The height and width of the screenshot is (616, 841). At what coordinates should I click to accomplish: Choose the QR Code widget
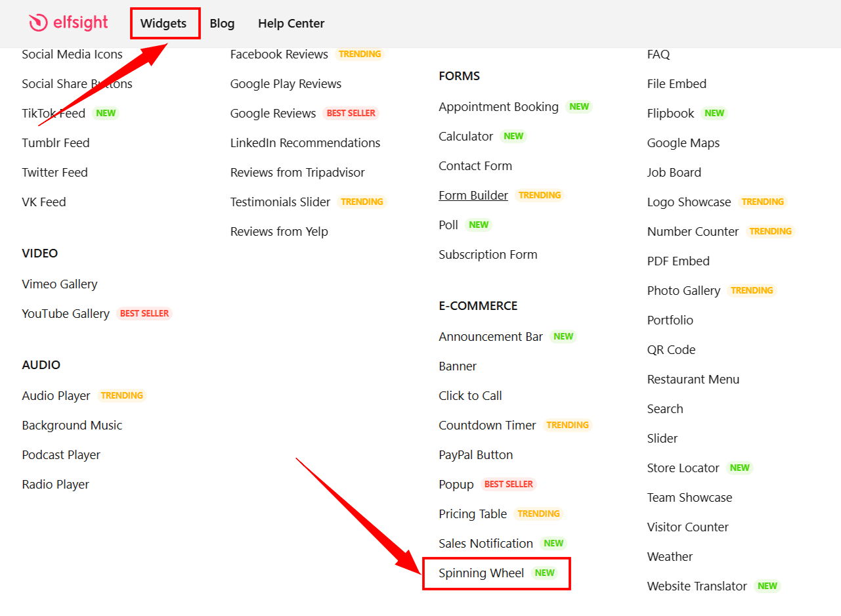(671, 350)
